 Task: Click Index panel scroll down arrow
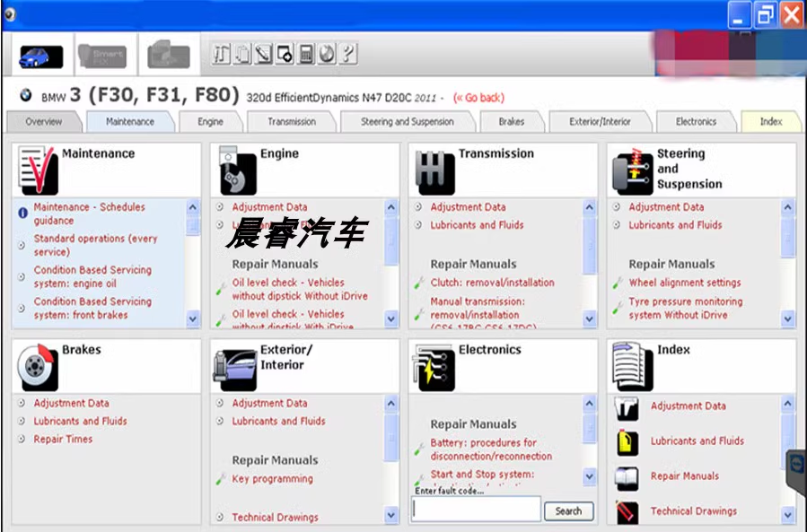[x=787, y=514]
